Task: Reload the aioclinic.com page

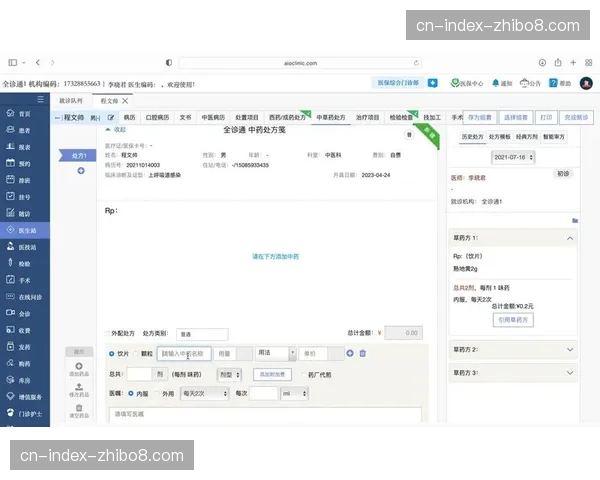Action: coord(416,63)
